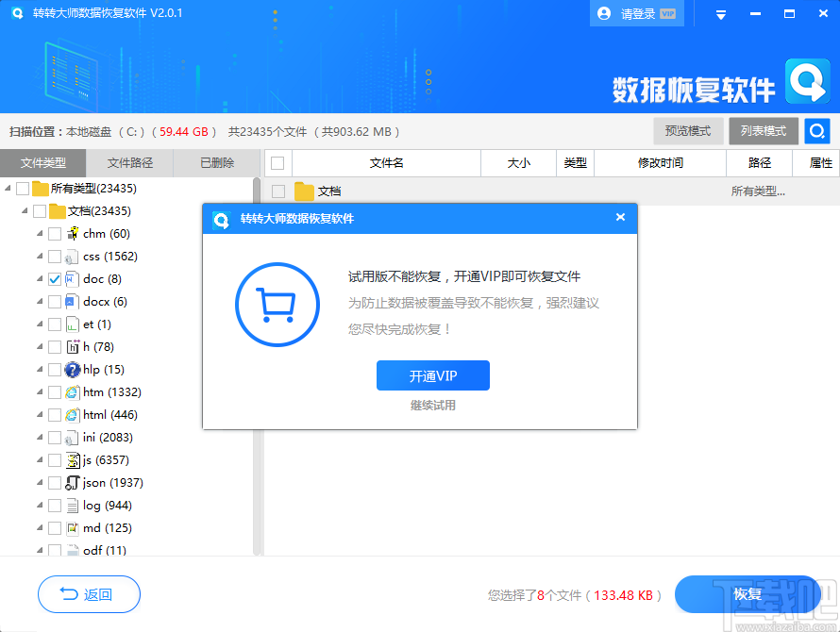The height and width of the screenshot is (632, 840).
Task: Click the json file type icon
Action: coord(73,483)
